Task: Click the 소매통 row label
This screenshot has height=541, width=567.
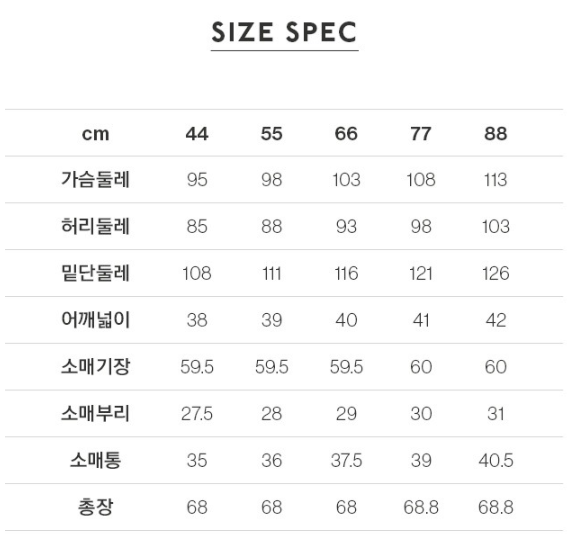Action: [95, 460]
